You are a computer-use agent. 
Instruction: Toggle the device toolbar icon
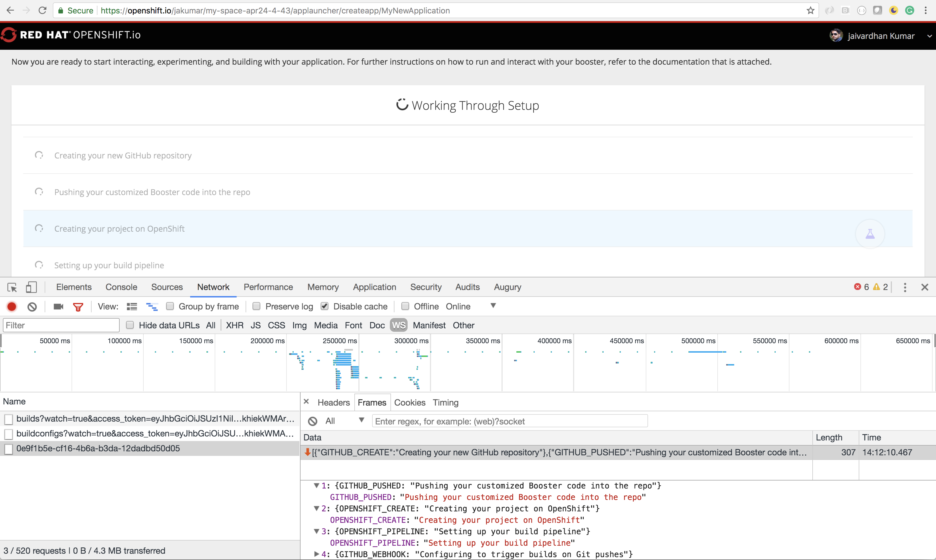click(31, 287)
